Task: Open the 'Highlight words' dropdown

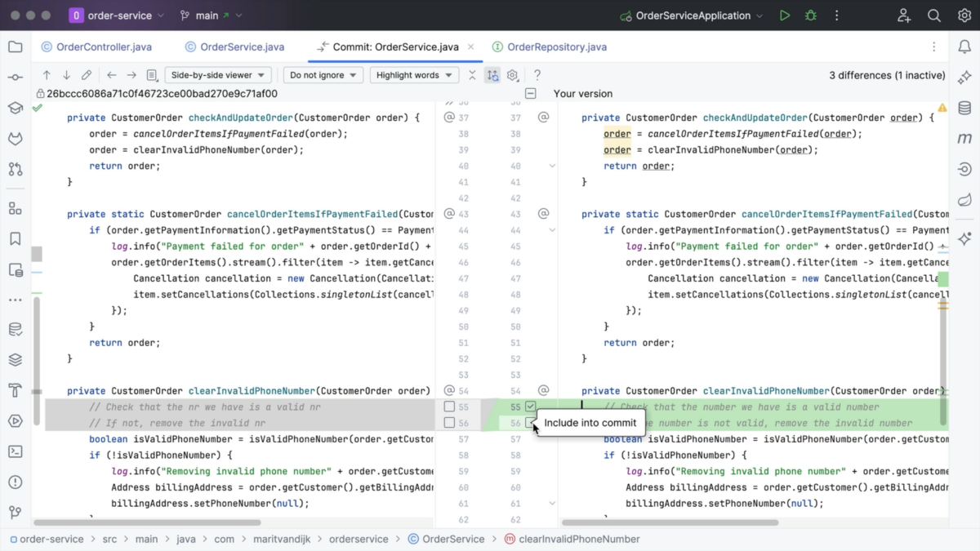Action: point(414,74)
